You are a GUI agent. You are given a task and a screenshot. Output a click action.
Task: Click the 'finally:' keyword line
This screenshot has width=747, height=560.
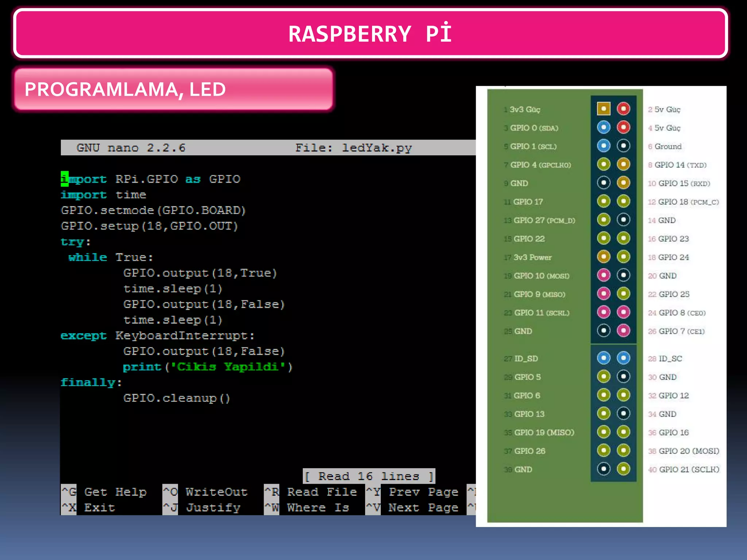91,382
